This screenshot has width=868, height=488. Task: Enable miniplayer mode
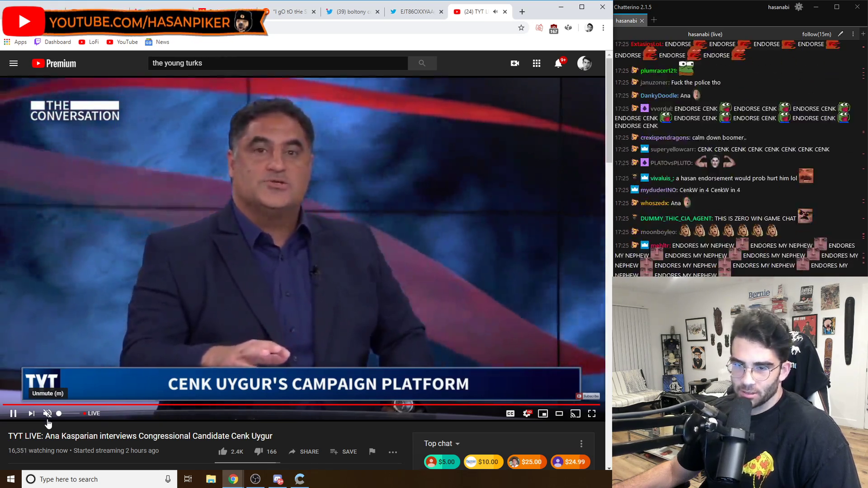(x=543, y=413)
